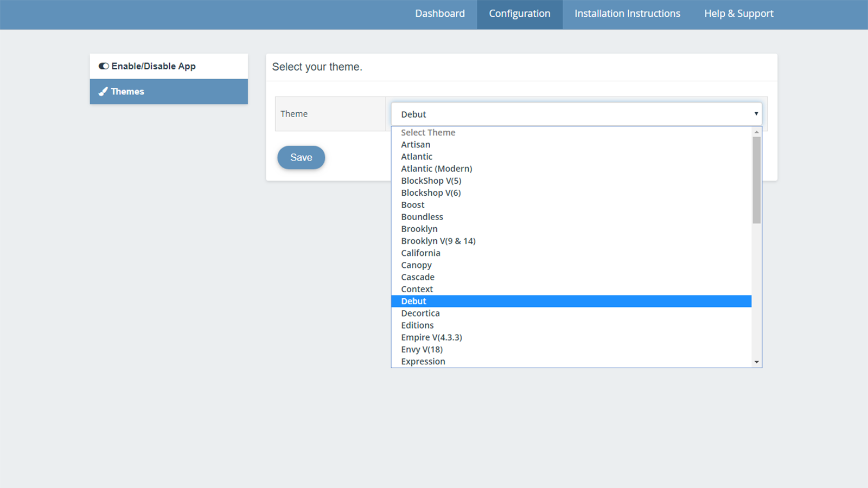This screenshot has width=868, height=488.
Task: Choose the California theme
Action: [571, 253]
